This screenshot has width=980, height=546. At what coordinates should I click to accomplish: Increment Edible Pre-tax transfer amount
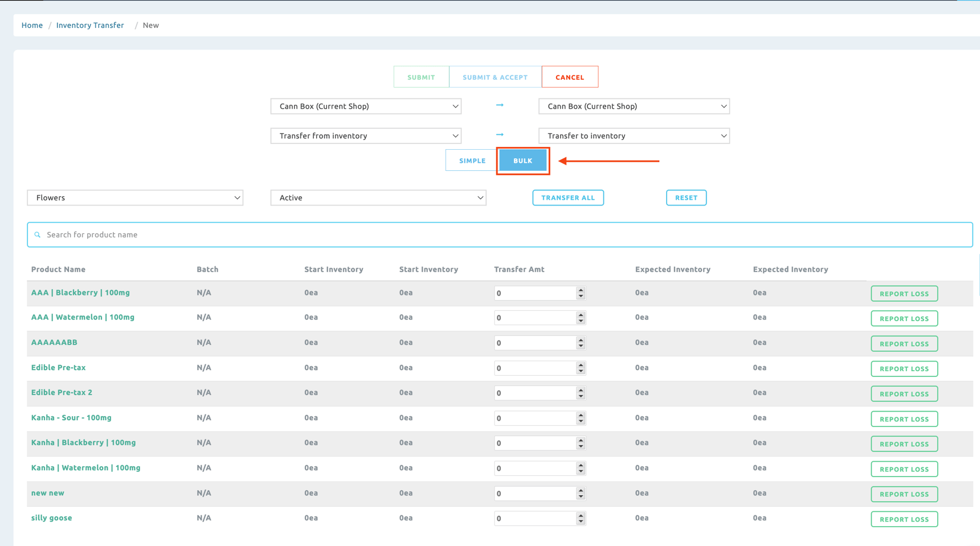(581, 365)
